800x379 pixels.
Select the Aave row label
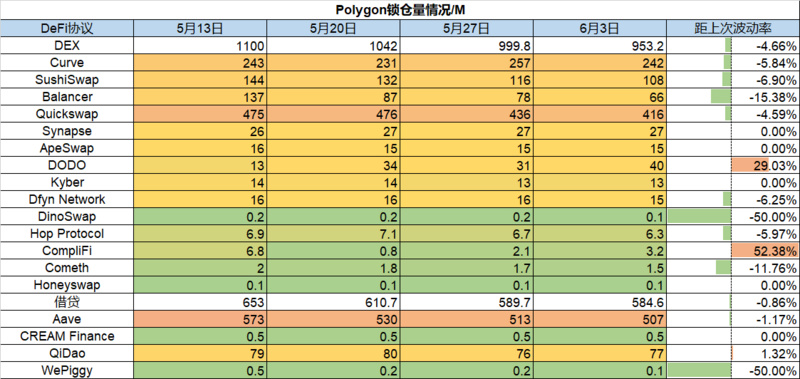pos(67,319)
